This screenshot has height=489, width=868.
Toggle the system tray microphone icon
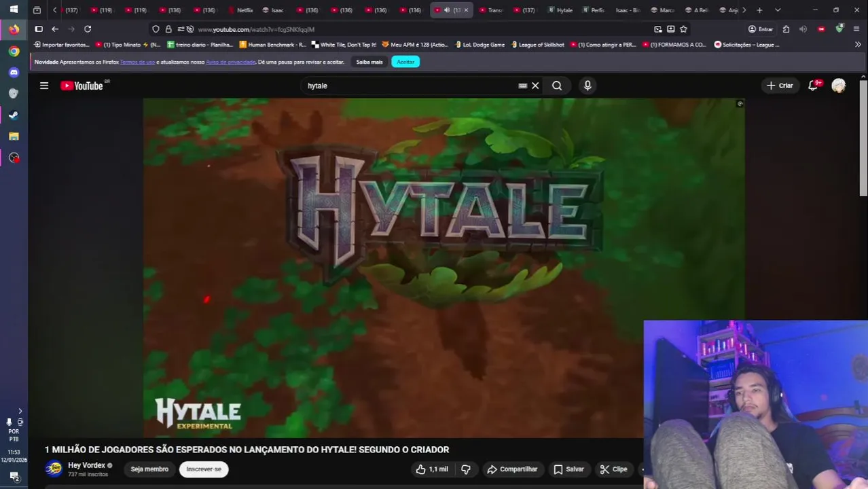point(9,422)
